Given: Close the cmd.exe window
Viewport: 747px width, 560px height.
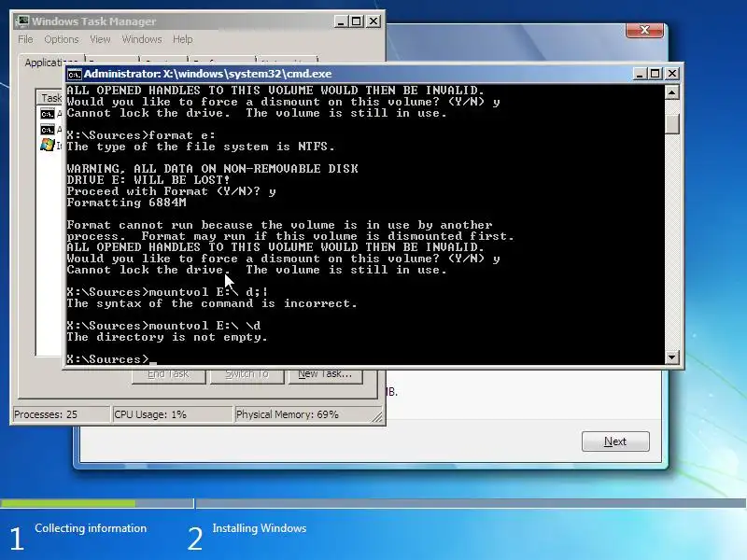Looking at the screenshot, I should [671, 74].
